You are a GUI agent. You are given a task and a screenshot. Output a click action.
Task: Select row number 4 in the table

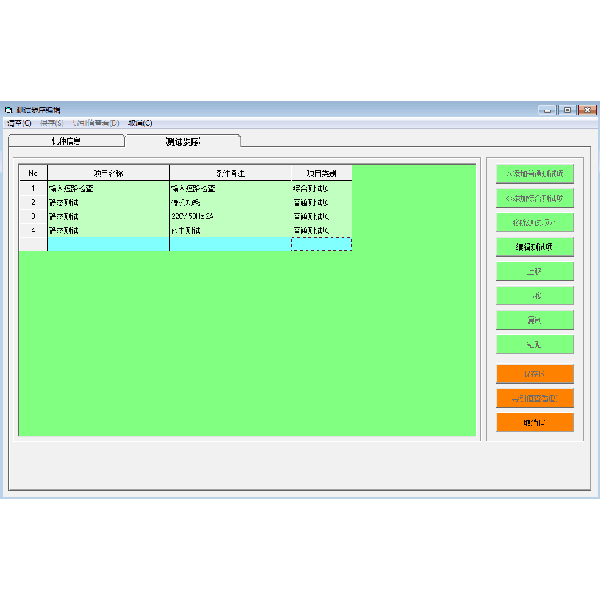(x=33, y=230)
